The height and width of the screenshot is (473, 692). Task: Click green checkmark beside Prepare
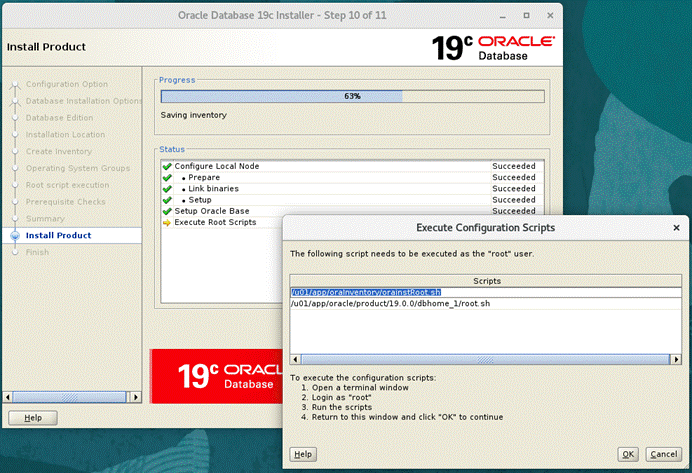click(167, 177)
